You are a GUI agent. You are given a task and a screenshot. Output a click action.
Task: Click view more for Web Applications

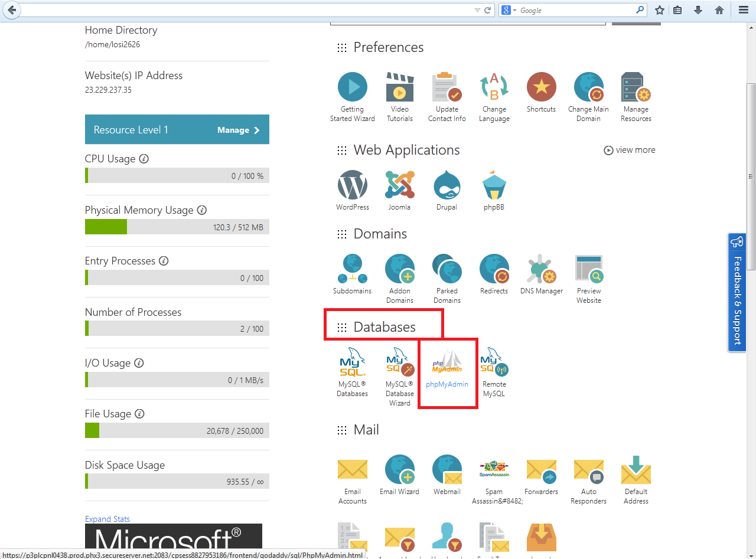click(x=630, y=150)
